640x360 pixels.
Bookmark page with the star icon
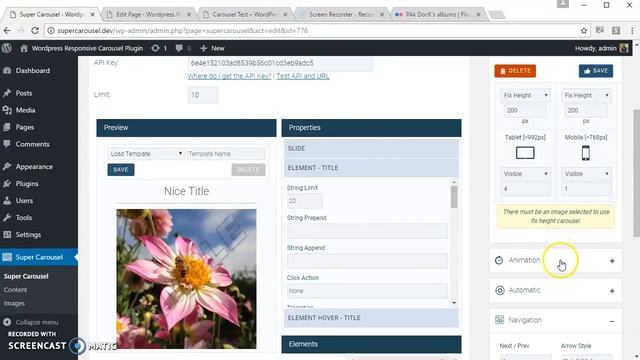pos(584,31)
